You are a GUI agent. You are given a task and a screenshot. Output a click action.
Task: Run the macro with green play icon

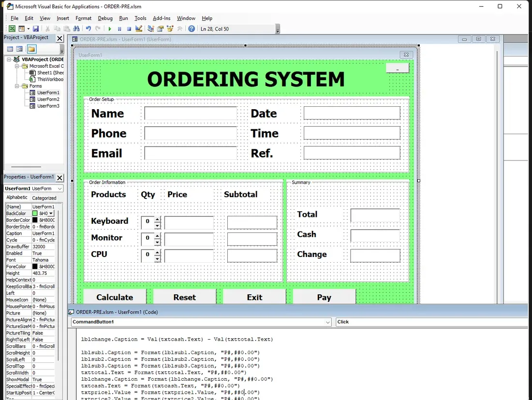[x=110, y=29]
